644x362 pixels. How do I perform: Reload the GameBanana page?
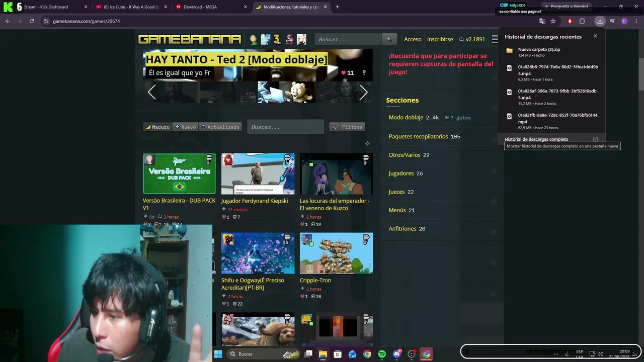coord(32,21)
